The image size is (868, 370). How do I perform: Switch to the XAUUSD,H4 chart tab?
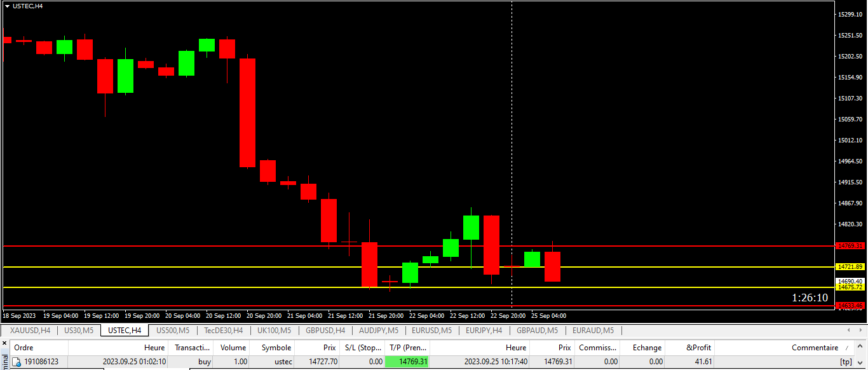(x=30, y=331)
